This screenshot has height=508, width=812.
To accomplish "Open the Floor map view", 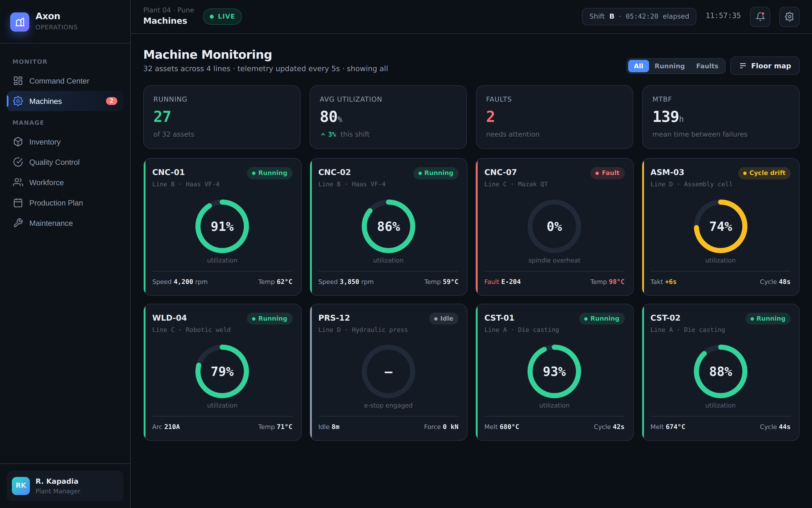I will (765, 66).
